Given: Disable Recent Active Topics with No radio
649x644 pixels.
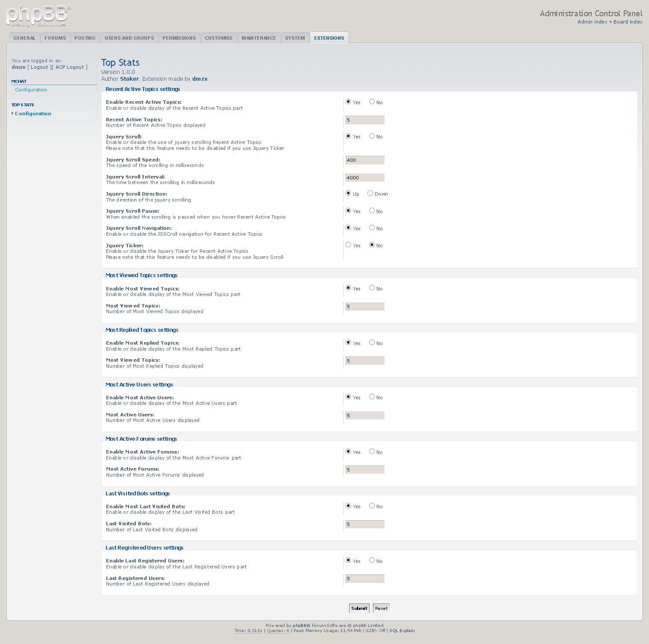Looking at the screenshot, I should 372,102.
